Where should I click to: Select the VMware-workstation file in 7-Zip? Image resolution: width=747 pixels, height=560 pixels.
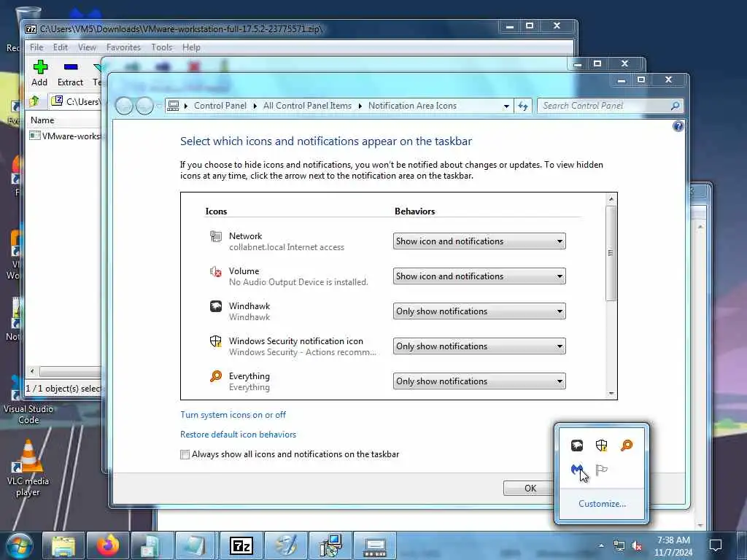pyautogui.click(x=66, y=136)
